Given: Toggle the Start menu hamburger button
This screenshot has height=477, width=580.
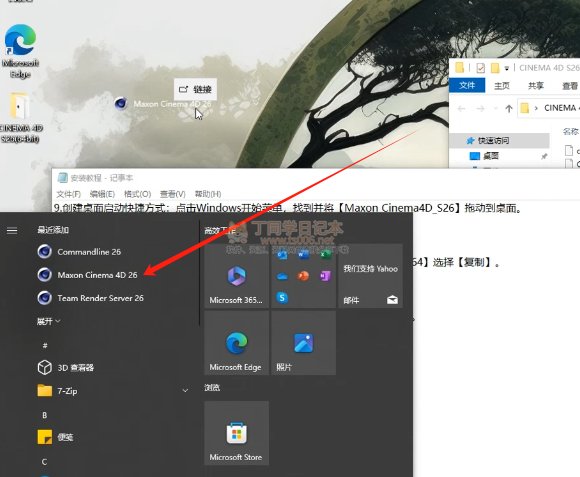Looking at the screenshot, I should point(12,231).
